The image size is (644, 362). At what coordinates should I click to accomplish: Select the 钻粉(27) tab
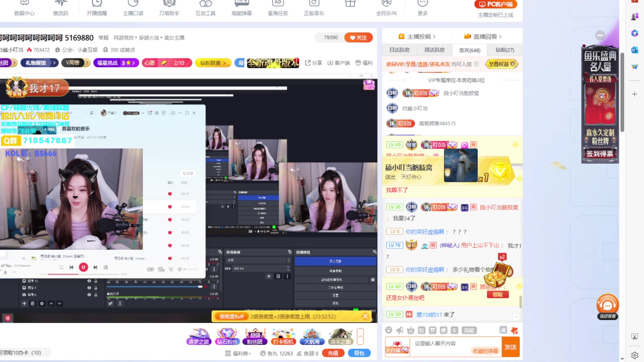point(505,50)
